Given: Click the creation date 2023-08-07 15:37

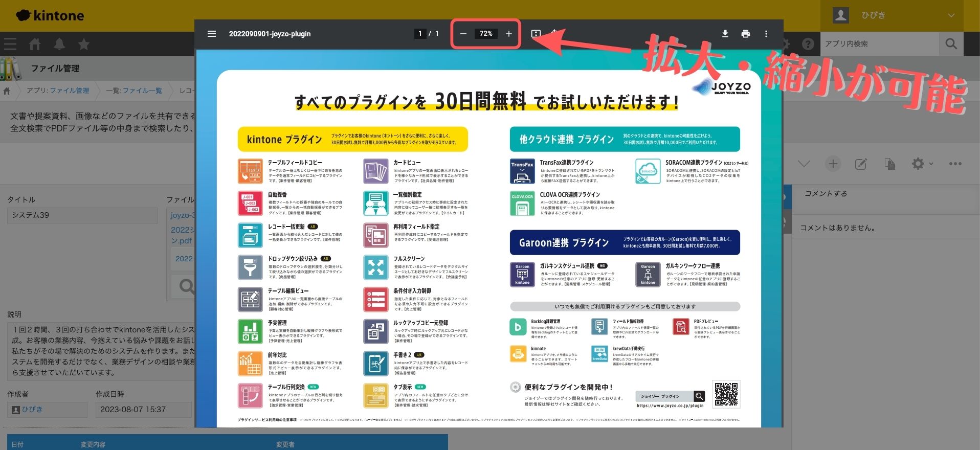Looking at the screenshot, I should click(143, 410).
